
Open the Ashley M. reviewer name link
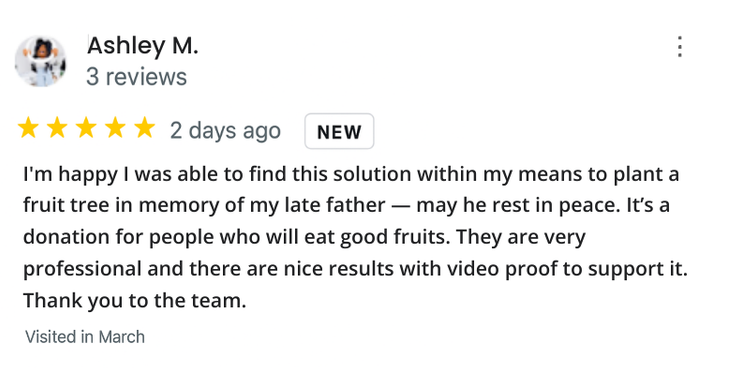pos(142,46)
